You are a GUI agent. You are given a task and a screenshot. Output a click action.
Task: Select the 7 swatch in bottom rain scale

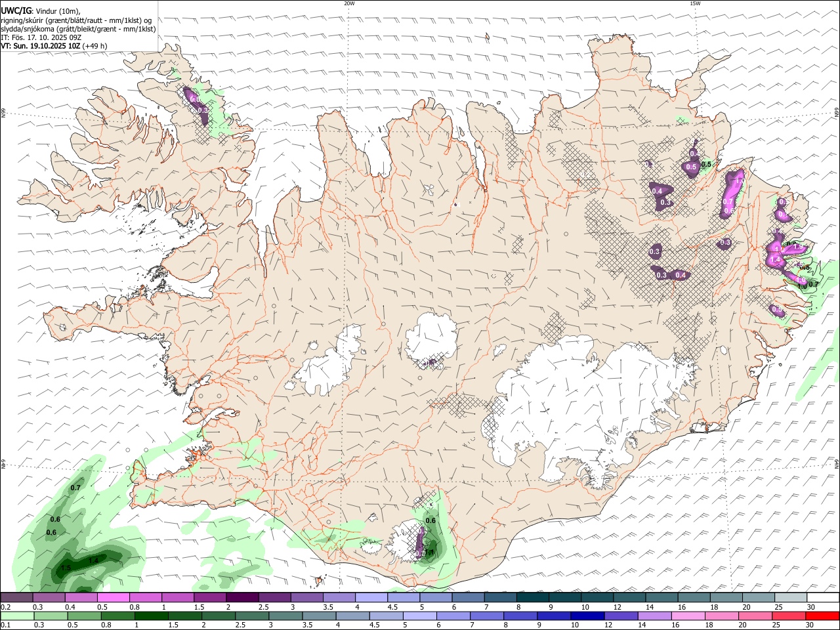487,616
